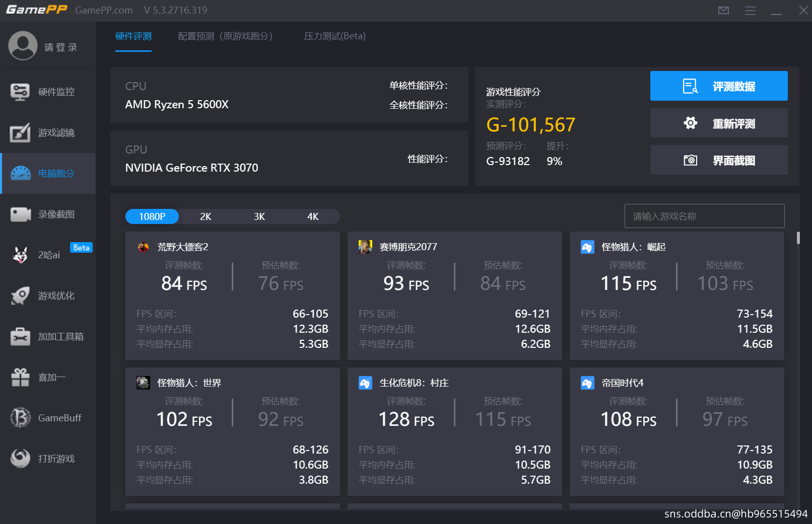Click the G-93182 predicted score

(508, 162)
